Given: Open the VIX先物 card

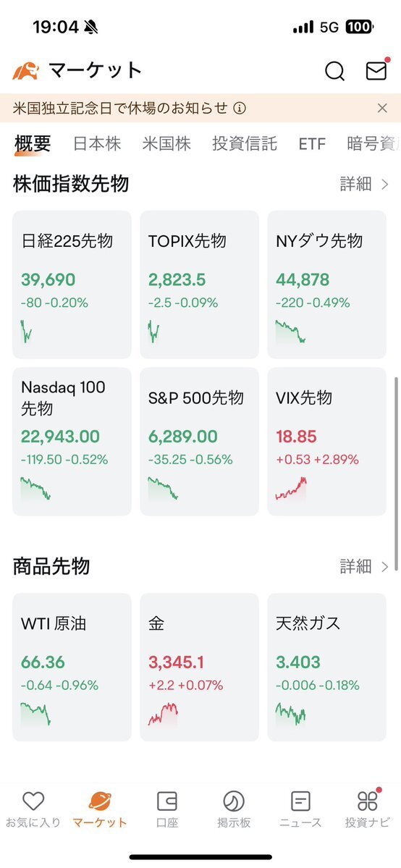Looking at the screenshot, I should [326, 441].
